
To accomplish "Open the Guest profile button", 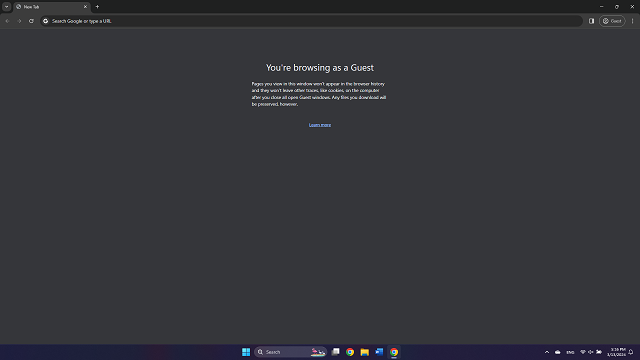I will click(612, 21).
